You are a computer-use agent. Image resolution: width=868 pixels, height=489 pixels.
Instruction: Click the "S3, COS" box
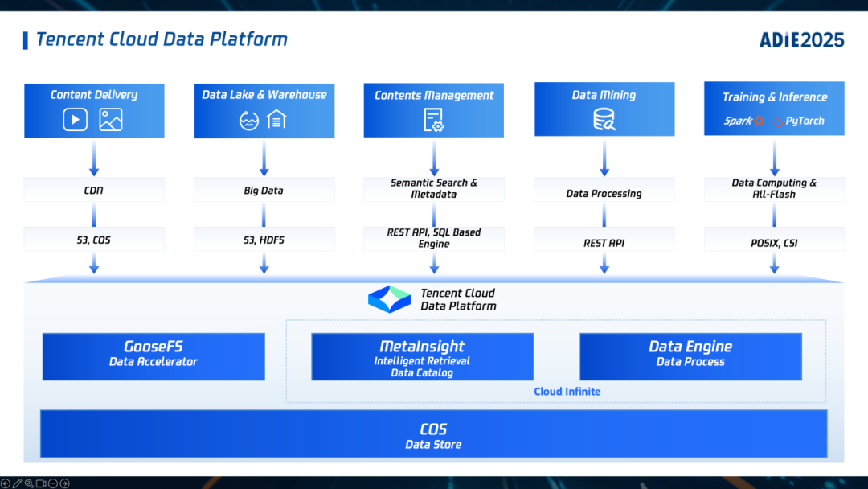point(94,239)
